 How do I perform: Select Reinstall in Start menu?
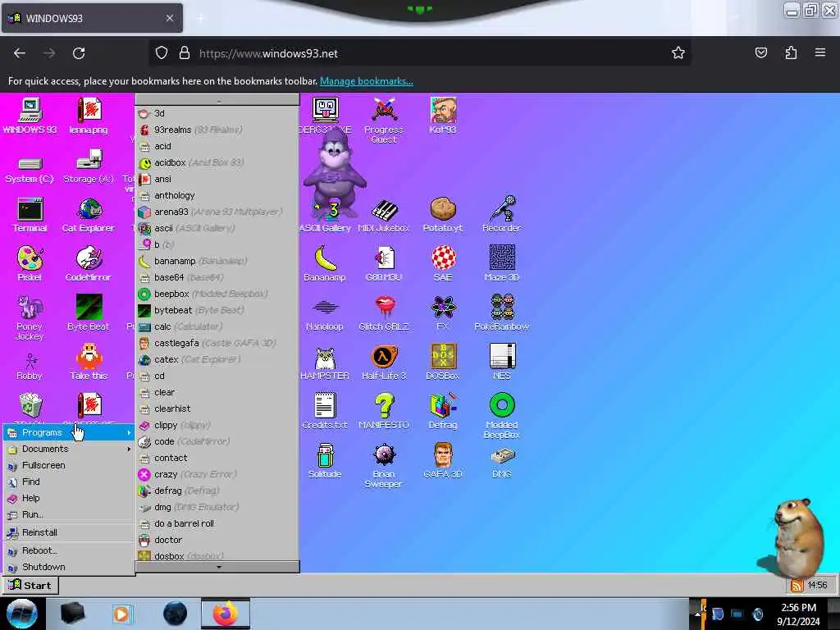(x=69, y=532)
